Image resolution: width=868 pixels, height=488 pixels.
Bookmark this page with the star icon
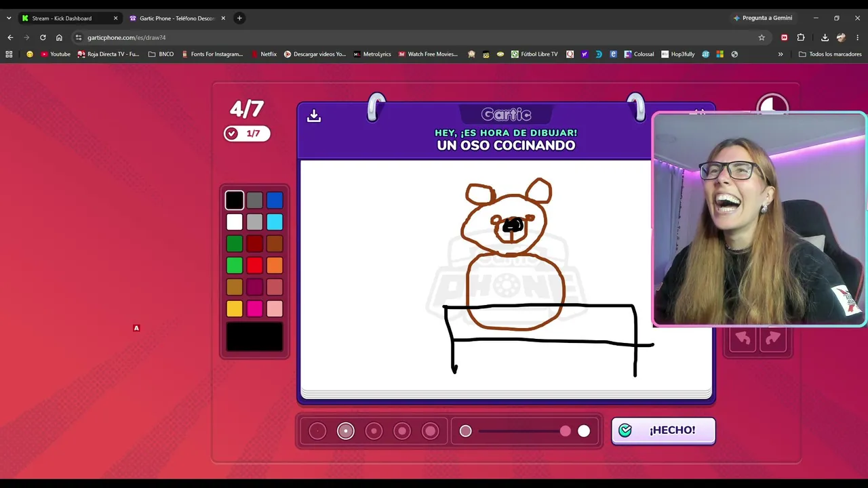pos(762,37)
